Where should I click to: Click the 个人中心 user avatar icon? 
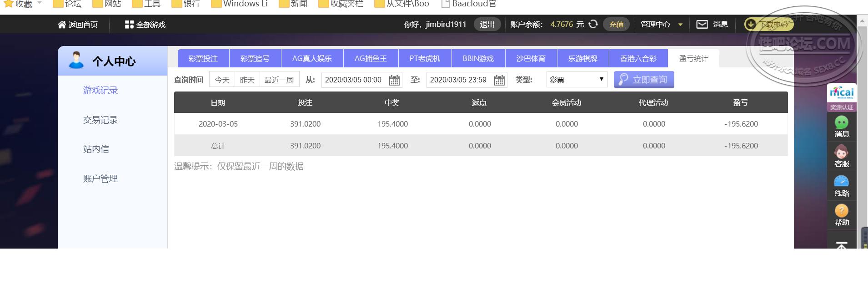pyautogui.click(x=76, y=60)
